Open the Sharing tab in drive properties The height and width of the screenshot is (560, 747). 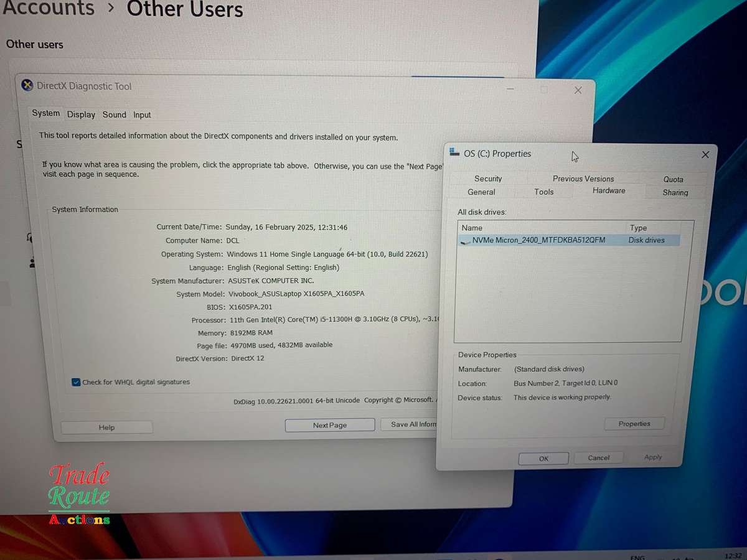tap(675, 192)
